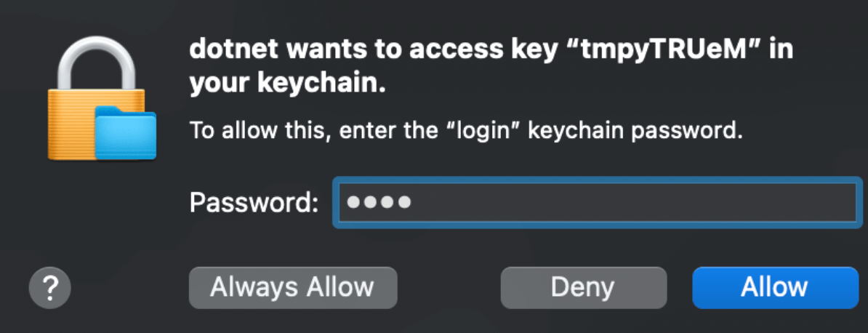868x333 pixels.
Task: Allow dotnet to access the key
Action: tap(775, 288)
